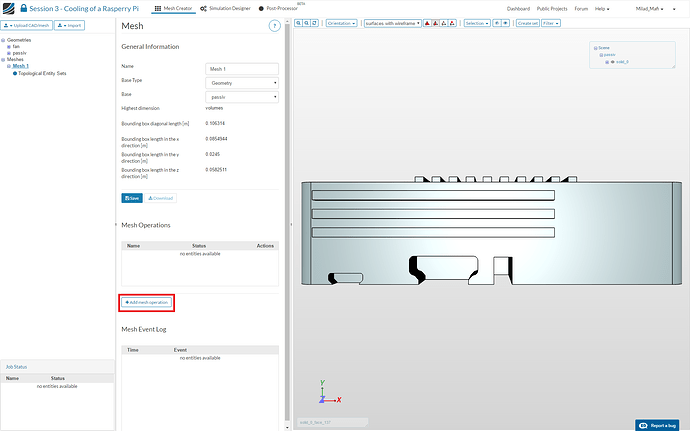The height and width of the screenshot is (431, 690).
Task: Click the lock icon next to session title
Action: pyautogui.click(x=24, y=8)
